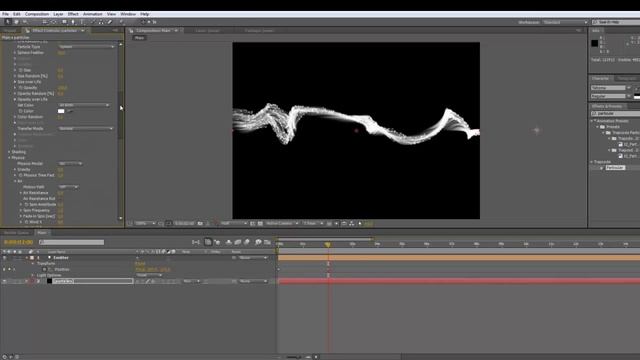The width and height of the screenshot is (640, 360).
Task: Open the Animation menu
Action: point(93,14)
